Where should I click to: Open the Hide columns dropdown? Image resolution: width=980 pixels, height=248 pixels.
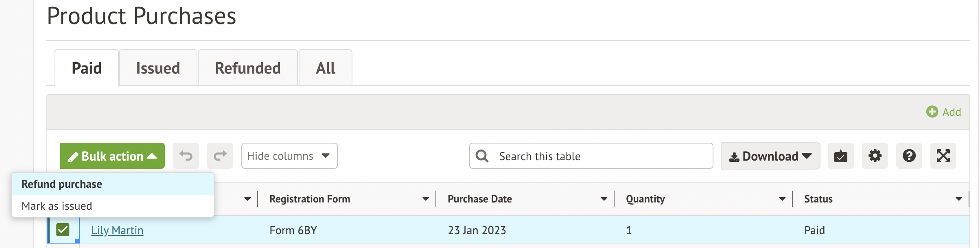[x=289, y=156]
